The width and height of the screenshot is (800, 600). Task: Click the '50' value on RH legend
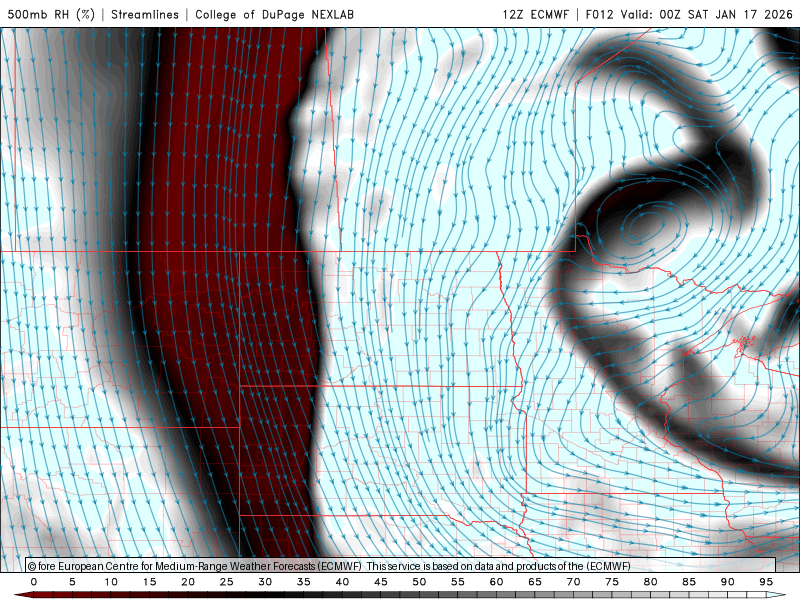419,582
